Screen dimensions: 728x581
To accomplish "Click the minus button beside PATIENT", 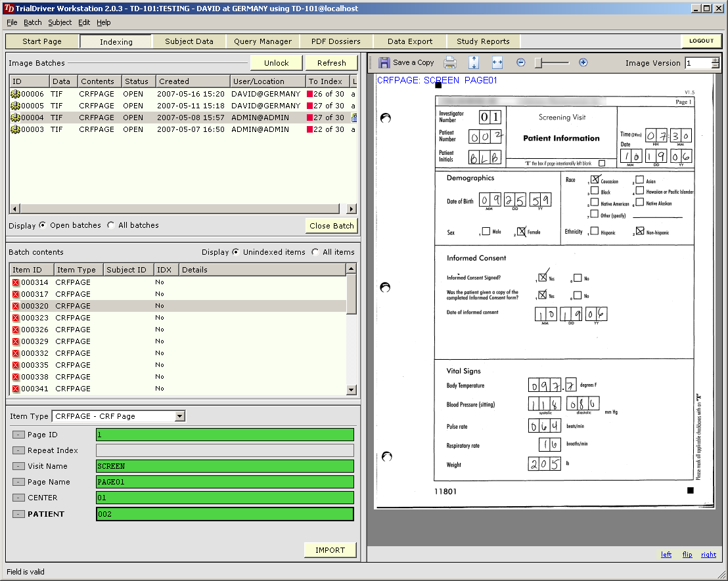I will tap(18, 514).
